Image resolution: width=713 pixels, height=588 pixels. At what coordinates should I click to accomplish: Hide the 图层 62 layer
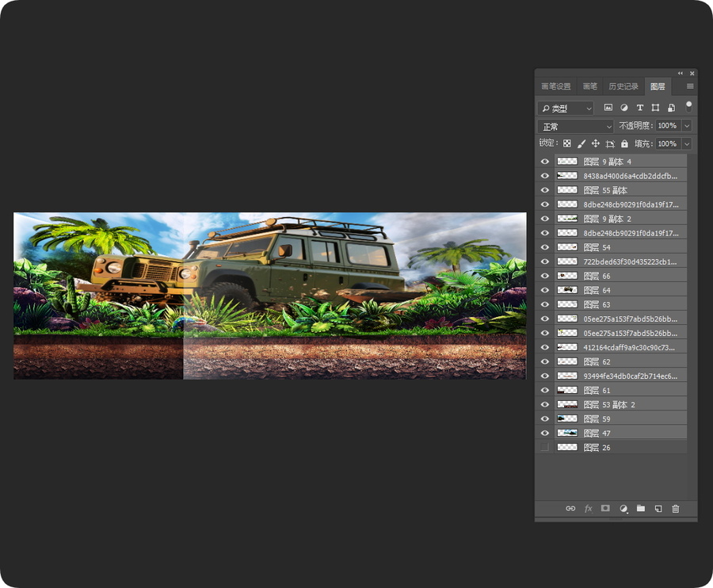pyautogui.click(x=545, y=361)
